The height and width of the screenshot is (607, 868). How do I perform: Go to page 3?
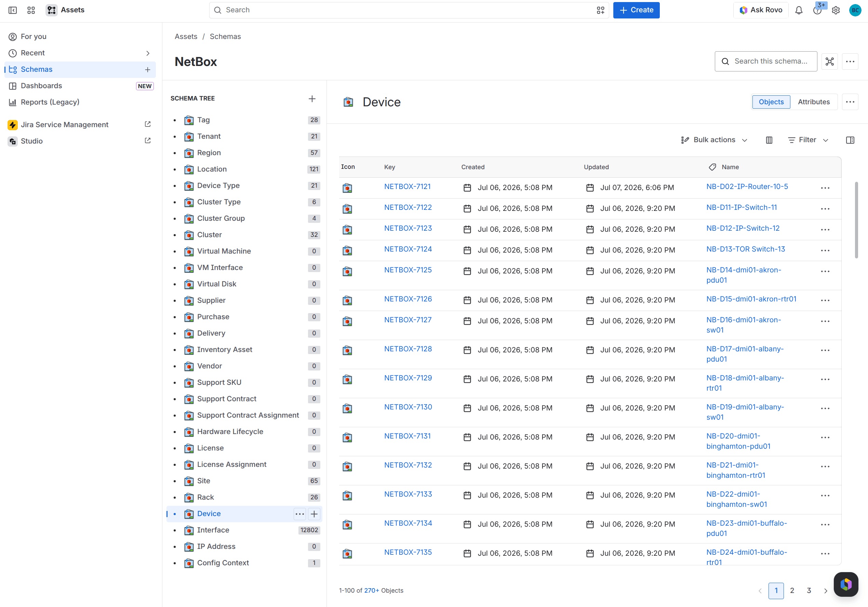[x=809, y=590]
